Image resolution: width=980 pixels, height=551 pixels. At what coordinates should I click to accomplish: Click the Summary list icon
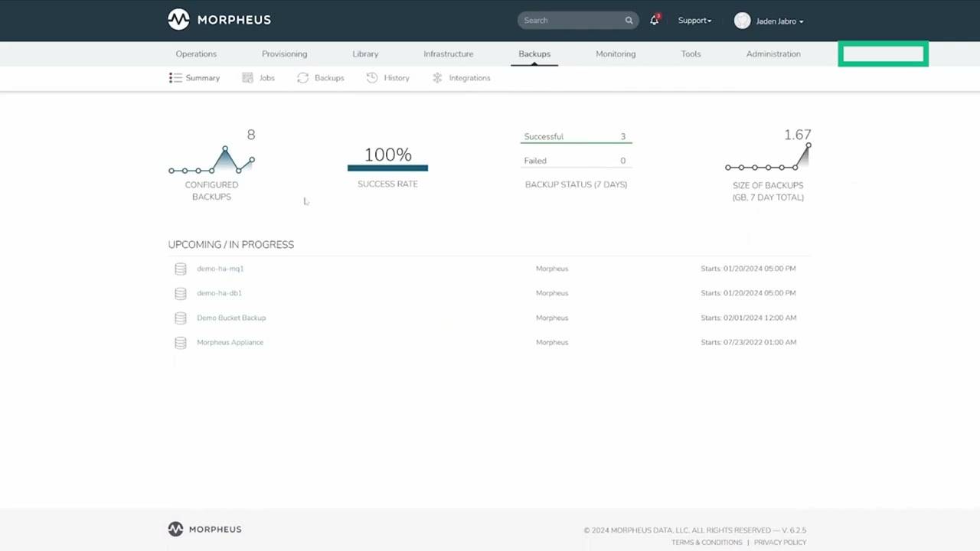(175, 78)
